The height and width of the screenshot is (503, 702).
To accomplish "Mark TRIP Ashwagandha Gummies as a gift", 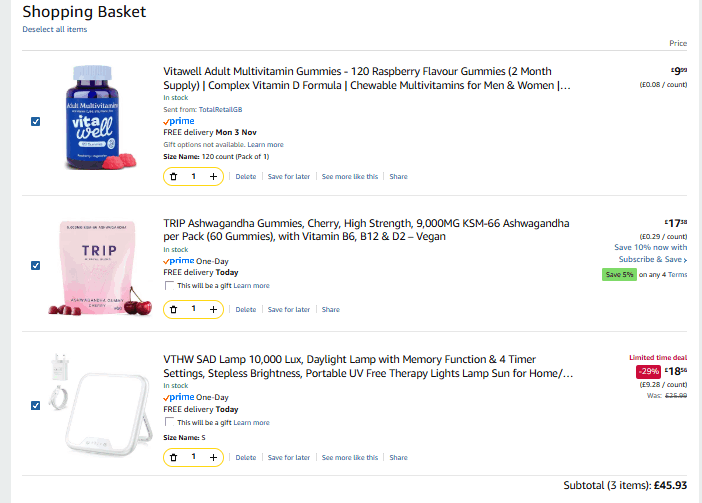I will (x=168, y=285).
